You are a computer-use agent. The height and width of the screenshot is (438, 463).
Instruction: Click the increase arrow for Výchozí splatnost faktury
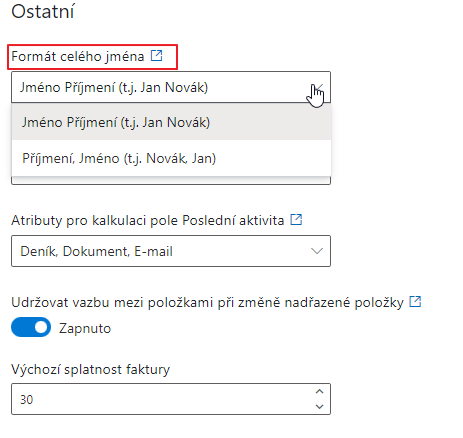point(319,392)
